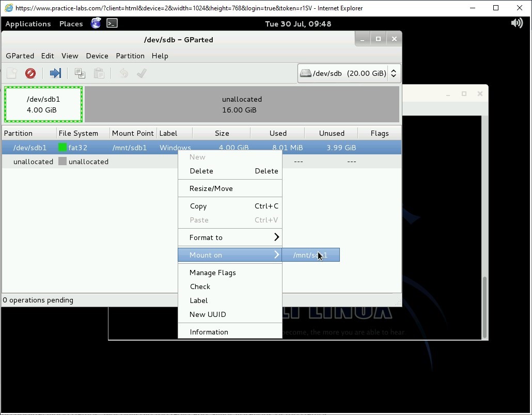
Task: Click the unallocated 16.00 GiB graphic block
Action: (x=242, y=104)
